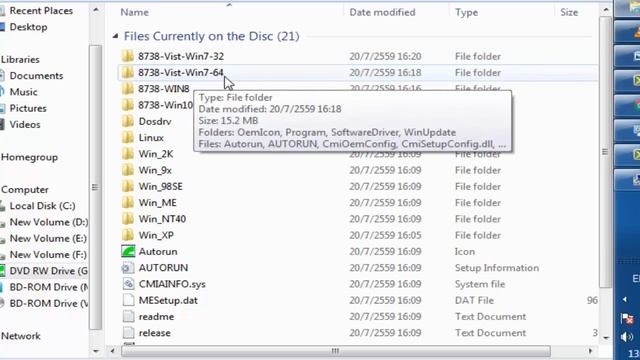Click the file list horizontal scrollbar thumb
Screen dimensions: 640x360
(336, 351)
